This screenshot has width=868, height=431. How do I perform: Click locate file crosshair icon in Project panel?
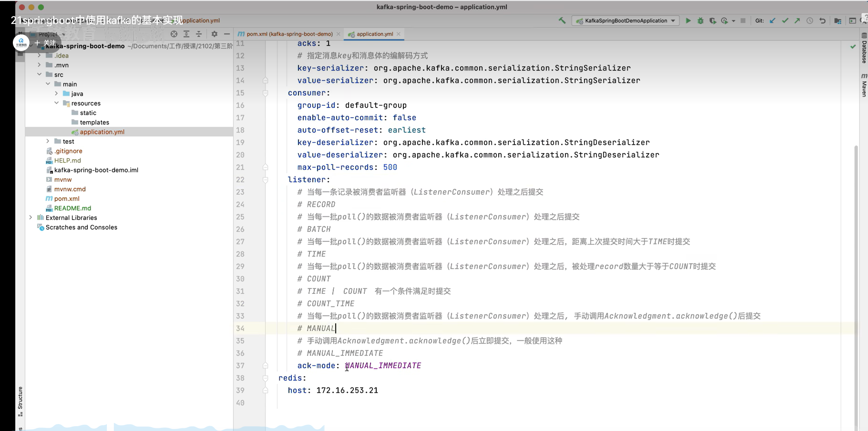(174, 34)
